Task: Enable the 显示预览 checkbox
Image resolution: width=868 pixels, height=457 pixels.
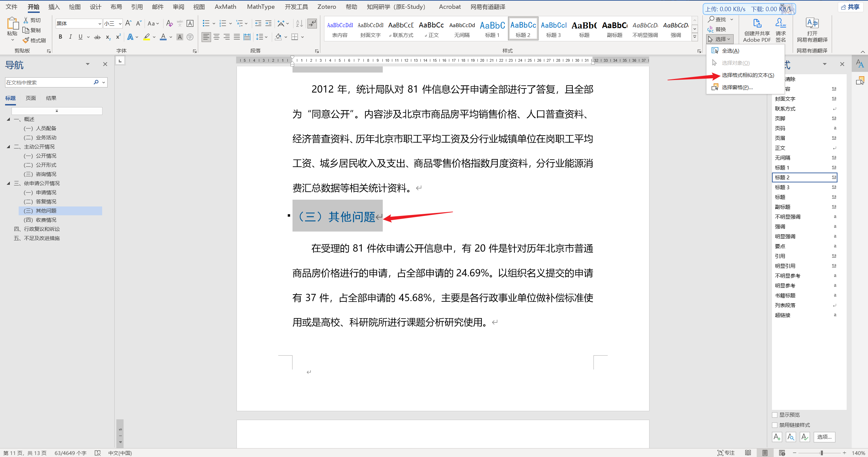Action: [775, 415]
